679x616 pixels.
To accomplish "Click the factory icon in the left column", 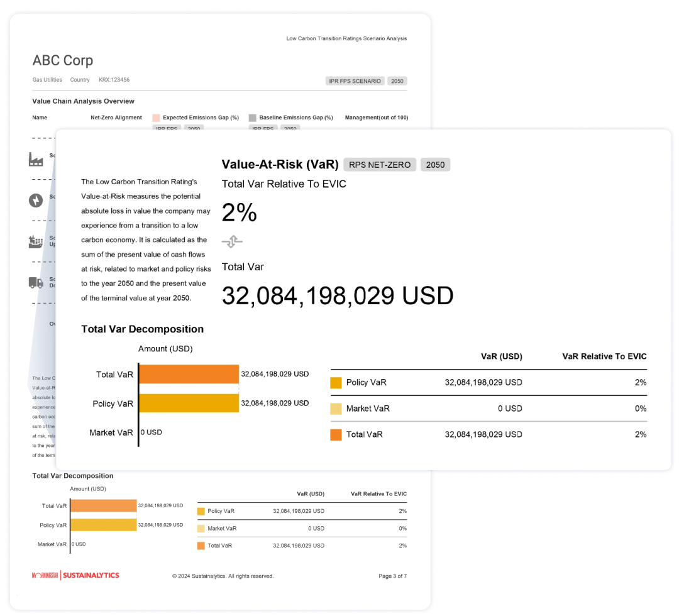I will pyautogui.click(x=36, y=160).
